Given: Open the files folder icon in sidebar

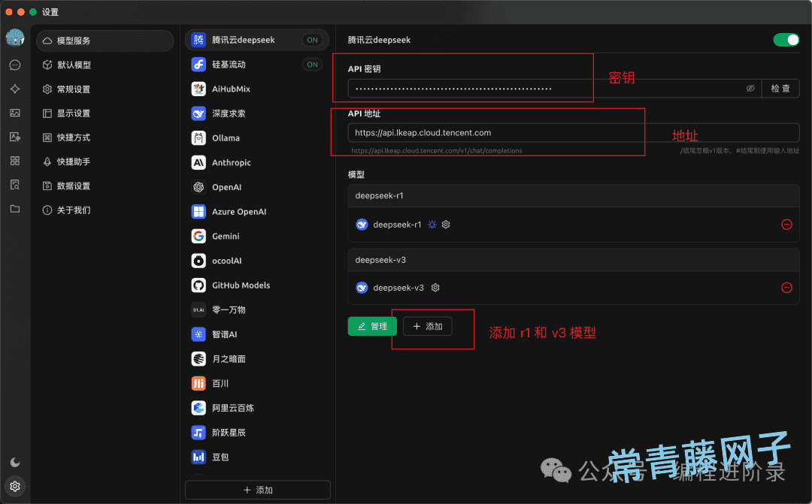Looking at the screenshot, I should (15, 209).
